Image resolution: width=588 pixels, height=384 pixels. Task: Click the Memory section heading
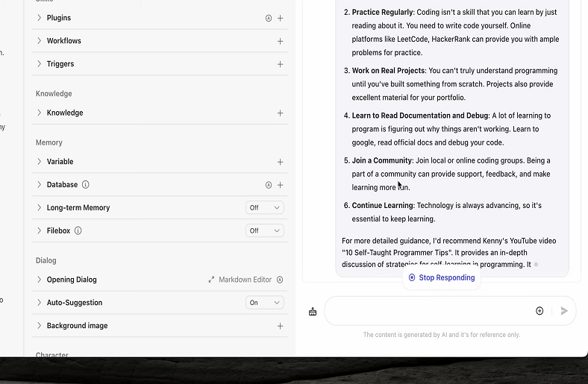[49, 142]
